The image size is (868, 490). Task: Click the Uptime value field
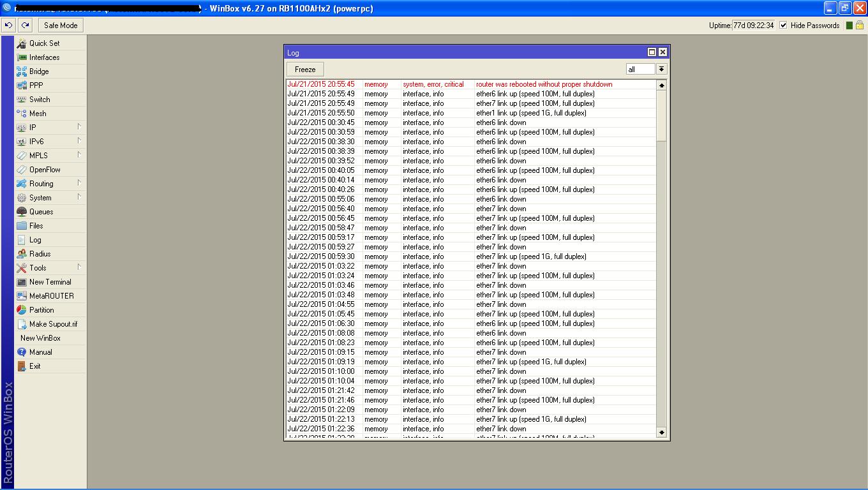pyautogui.click(x=753, y=26)
